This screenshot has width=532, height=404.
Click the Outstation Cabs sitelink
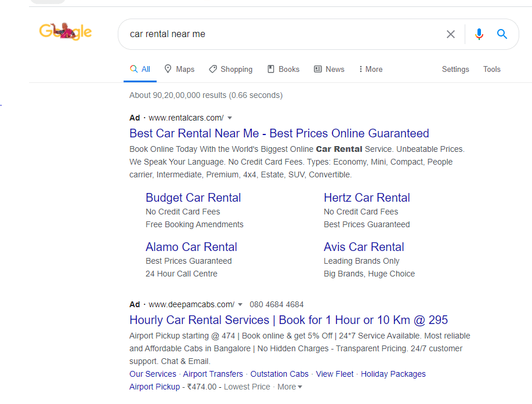click(x=279, y=374)
